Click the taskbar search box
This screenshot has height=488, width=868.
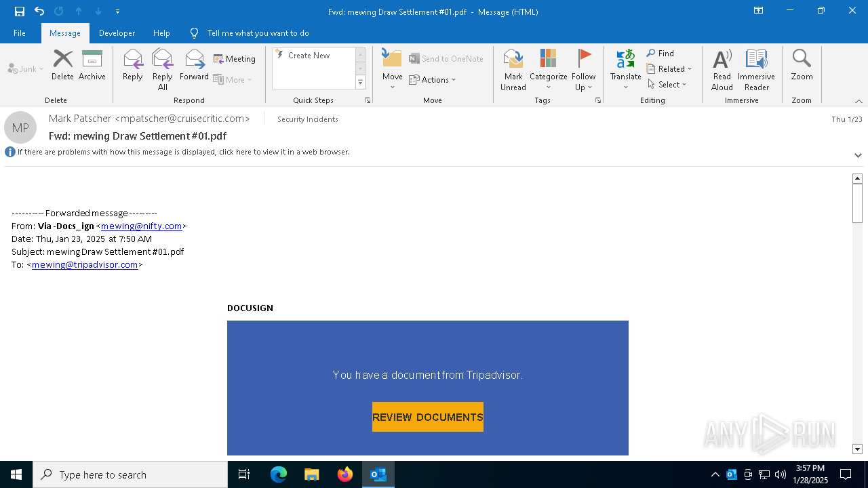pos(130,474)
